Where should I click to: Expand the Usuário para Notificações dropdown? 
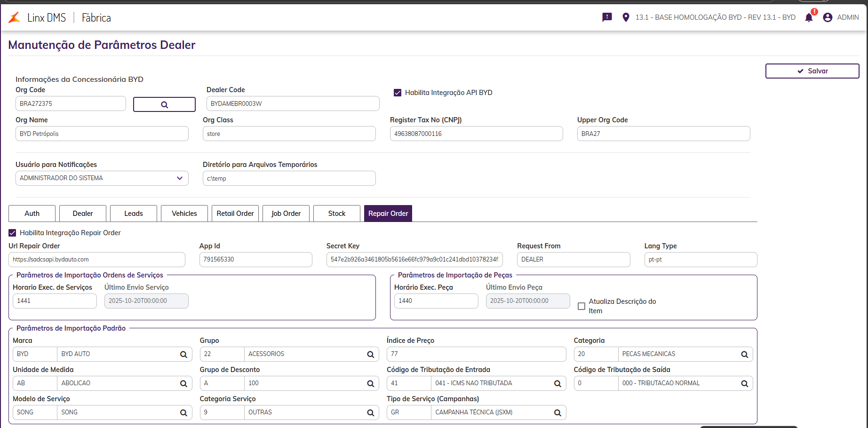coord(179,178)
